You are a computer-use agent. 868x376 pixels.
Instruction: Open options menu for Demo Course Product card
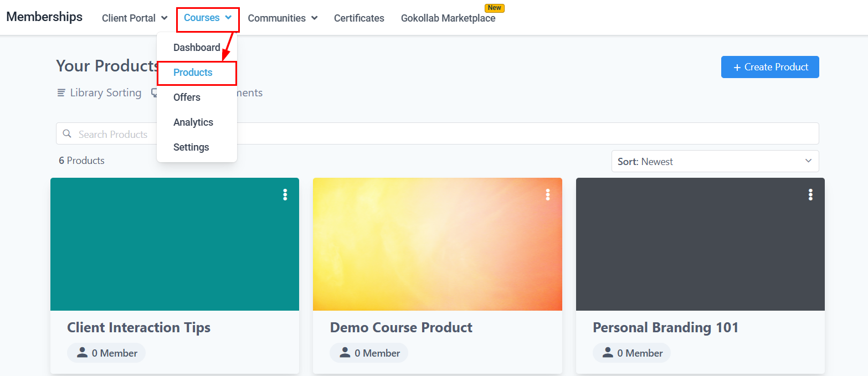tap(547, 194)
